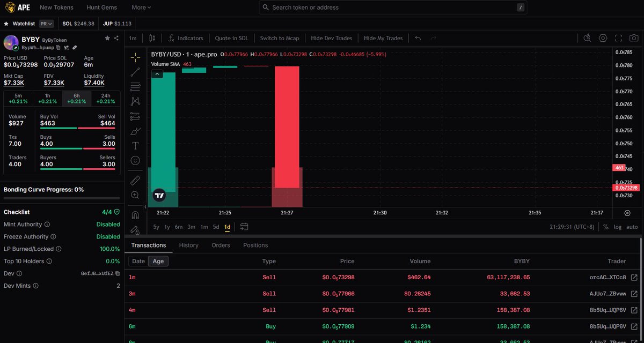Select the brush drawing tool
Viewport: 644px width, 343px height.
tap(135, 131)
